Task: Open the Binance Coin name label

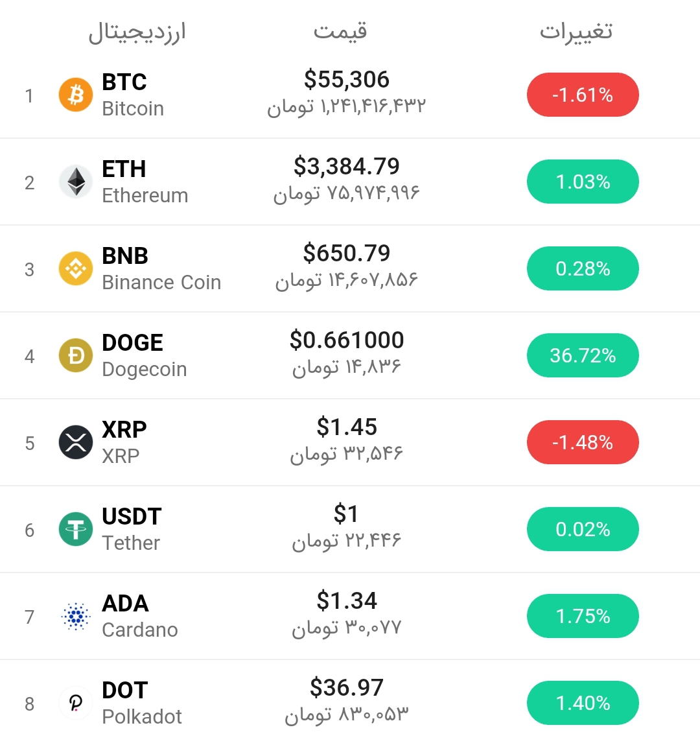Action: coord(161,282)
